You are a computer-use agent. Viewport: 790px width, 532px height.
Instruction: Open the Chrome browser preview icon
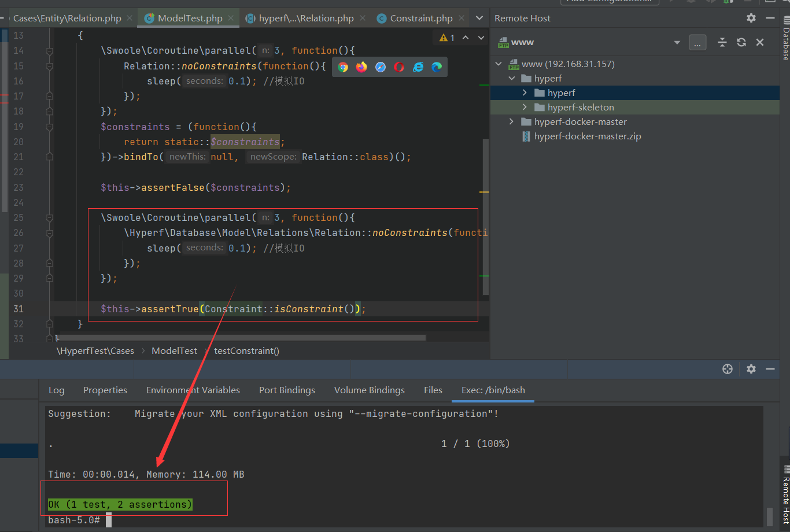coord(343,66)
